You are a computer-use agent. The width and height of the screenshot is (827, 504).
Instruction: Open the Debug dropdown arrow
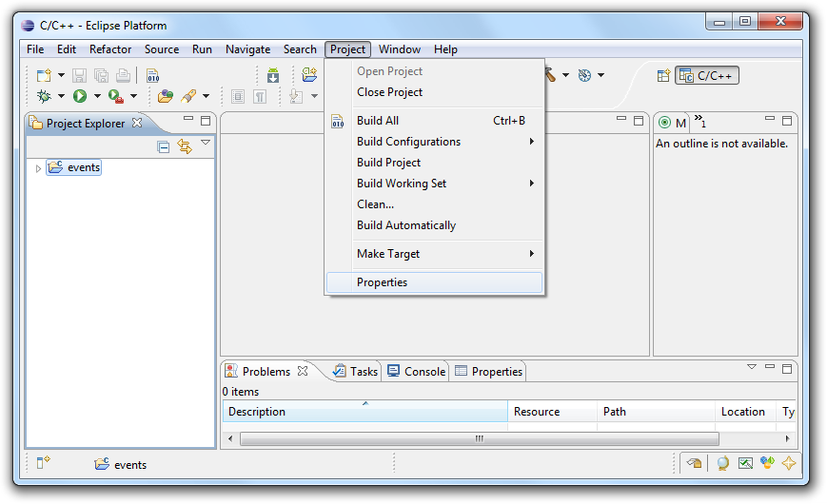pos(61,96)
